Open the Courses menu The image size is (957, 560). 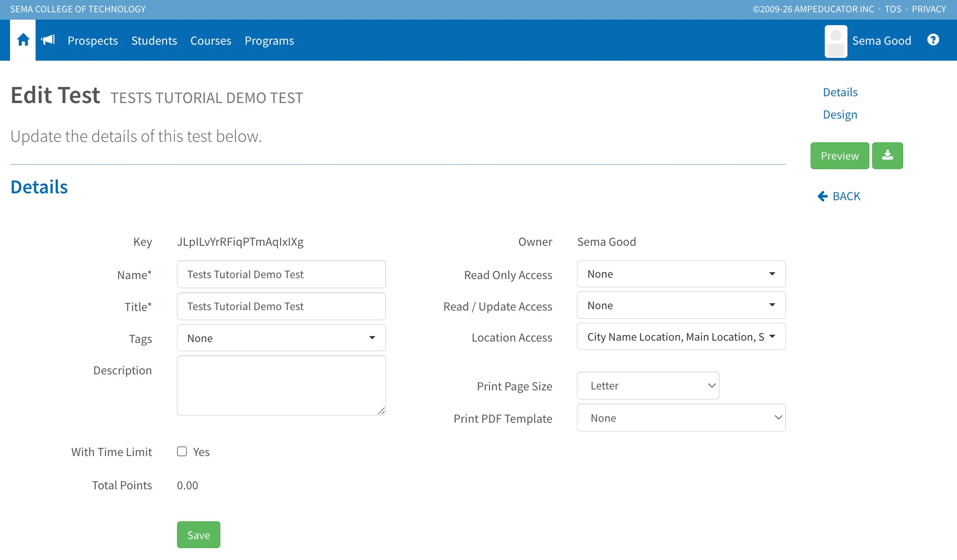coord(211,41)
